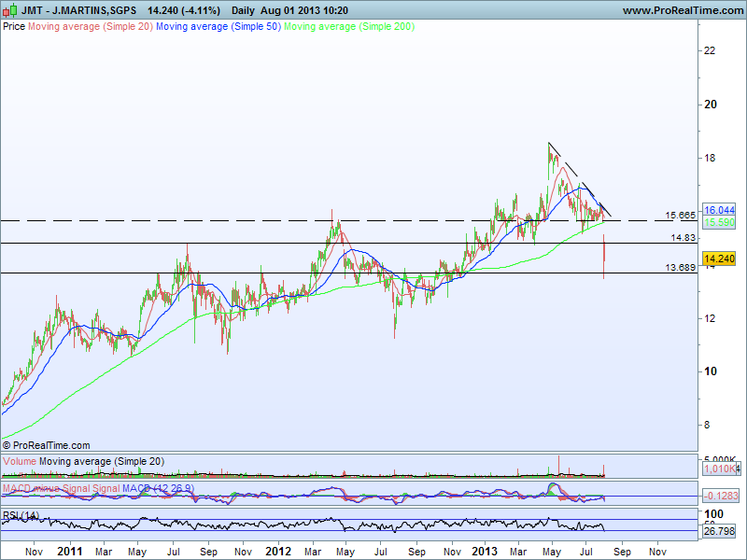This screenshot has height=560, width=747.
Task: Click the 'Volume' panel label
Action: click(x=20, y=461)
